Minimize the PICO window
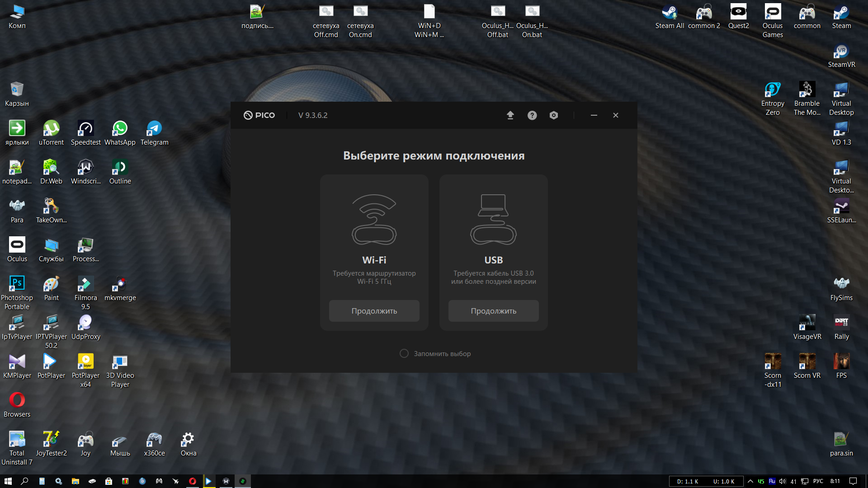The image size is (868, 488). pyautogui.click(x=594, y=115)
